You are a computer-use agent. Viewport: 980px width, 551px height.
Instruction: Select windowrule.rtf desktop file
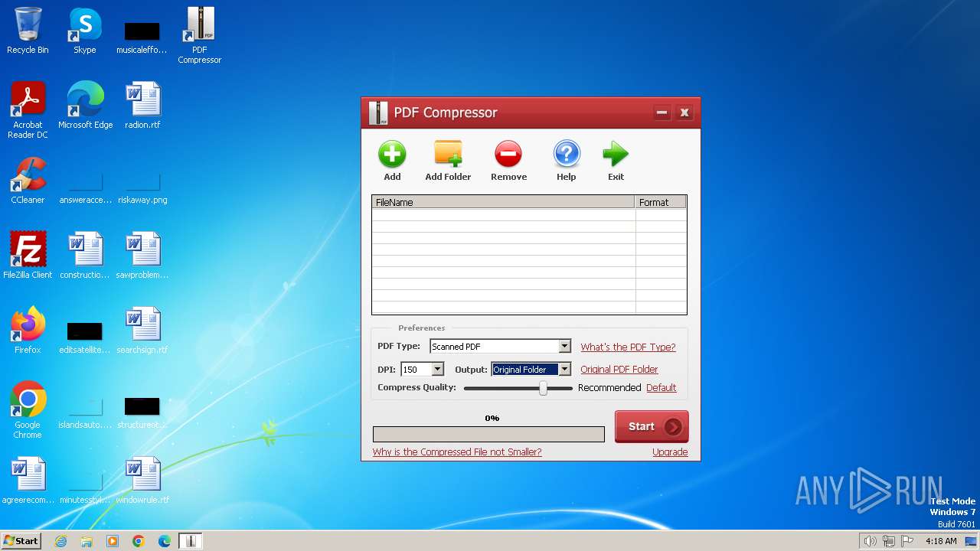pos(142,481)
